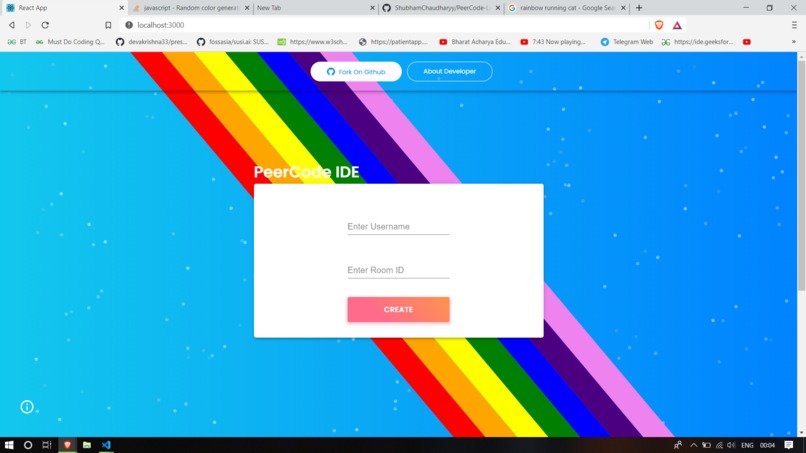
Task: Open the About Developer page
Action: coord(449,71)
